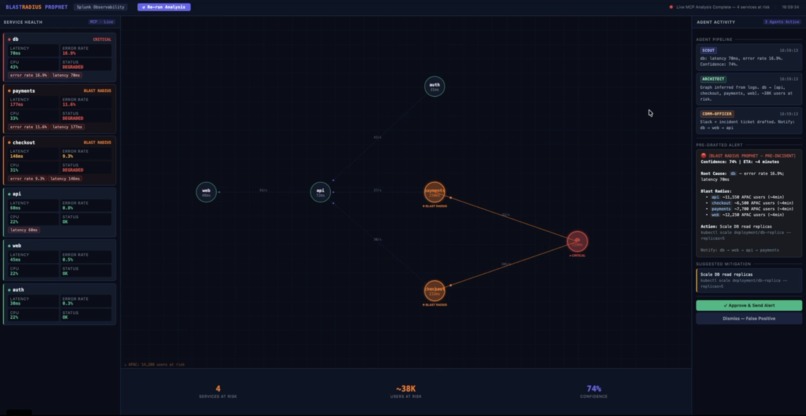
Task: Click the auth status dot in sidebar
Action: coord(9,290)
